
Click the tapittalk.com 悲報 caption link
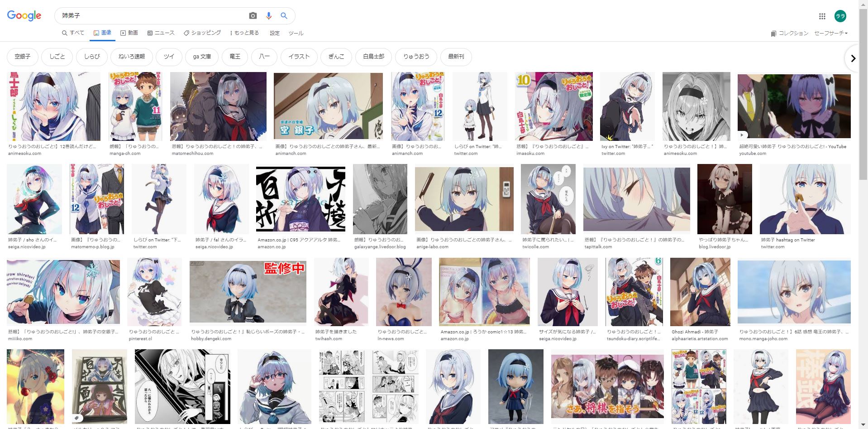pos(634,240)
